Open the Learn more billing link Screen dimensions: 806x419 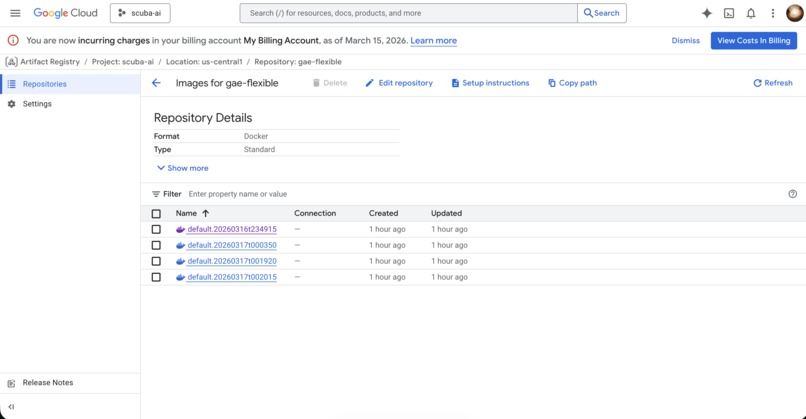click(x=433, y=41)
